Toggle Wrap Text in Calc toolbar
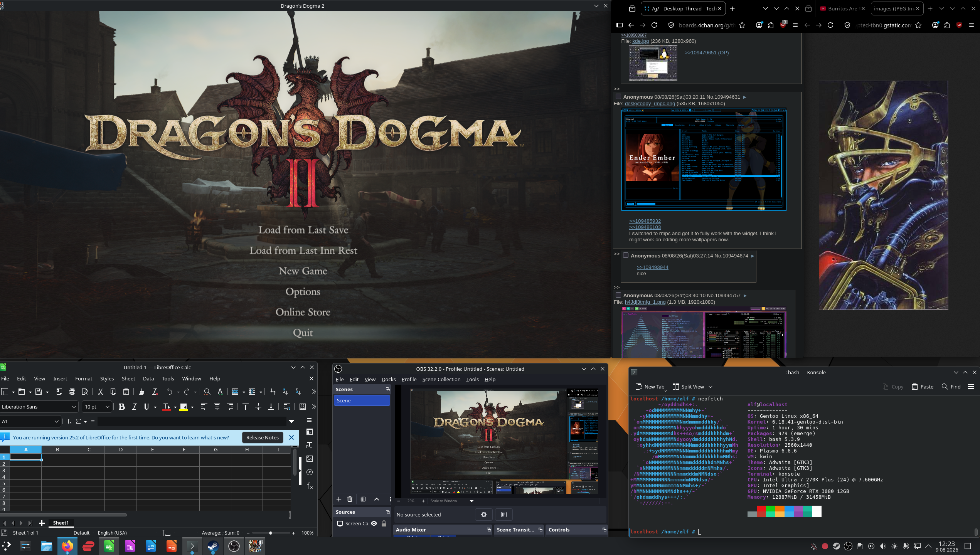 pyautogui.click(x=286, y=407)
